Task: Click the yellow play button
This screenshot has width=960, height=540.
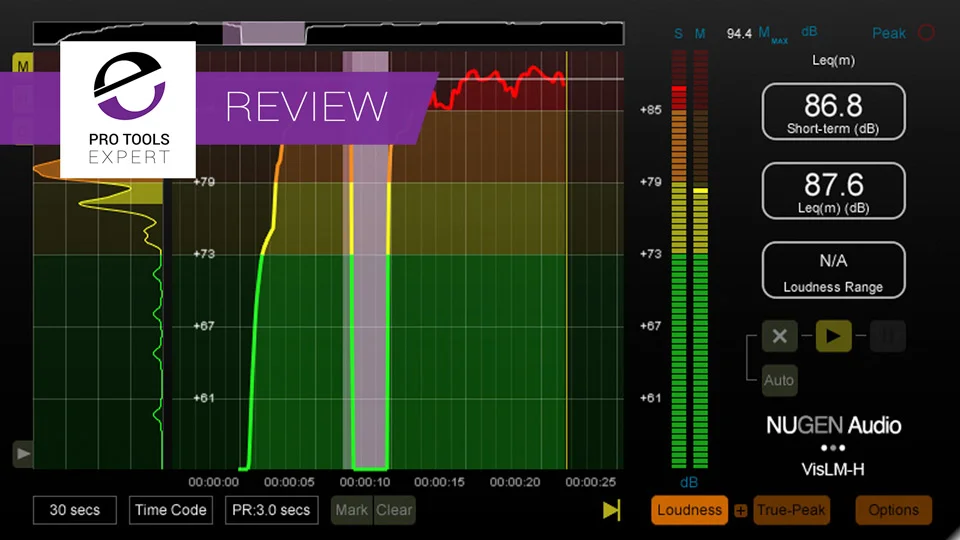Action: click(833, 336)
